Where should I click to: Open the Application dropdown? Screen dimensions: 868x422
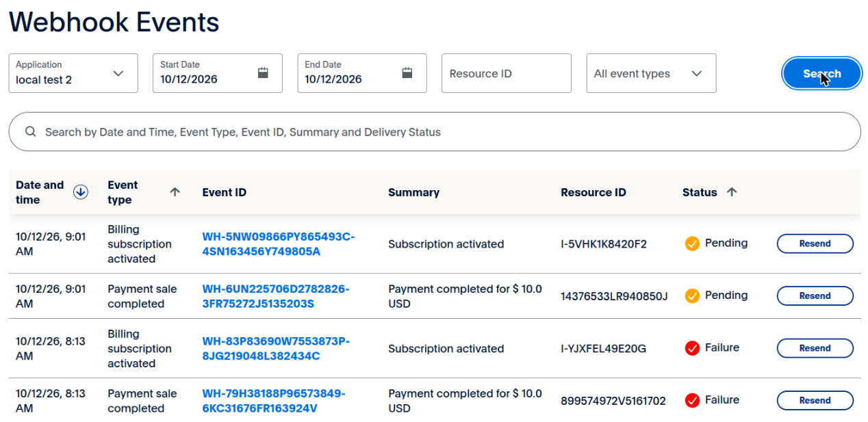click(73, 73)
